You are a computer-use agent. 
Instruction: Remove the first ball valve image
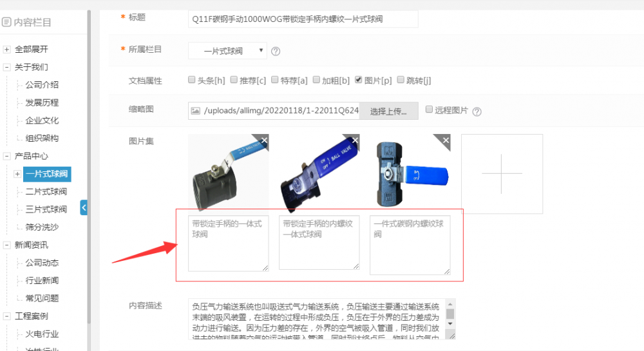pos(264,140)
